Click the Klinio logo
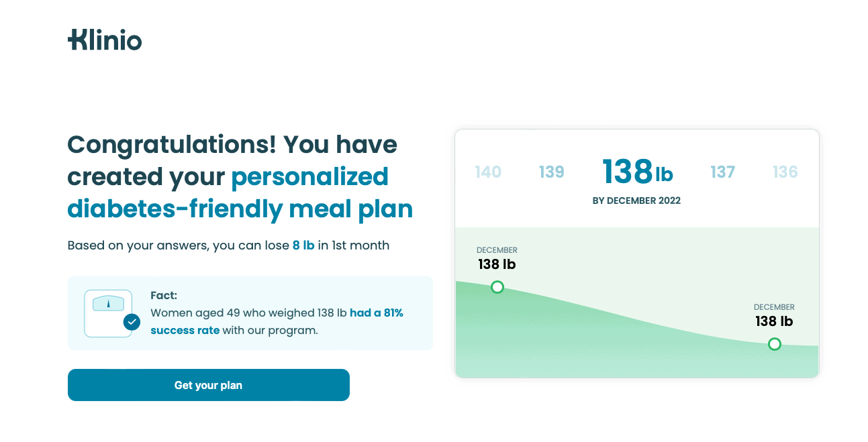The height and width of the screenshot is (442, 868). (x=105, y=40)
